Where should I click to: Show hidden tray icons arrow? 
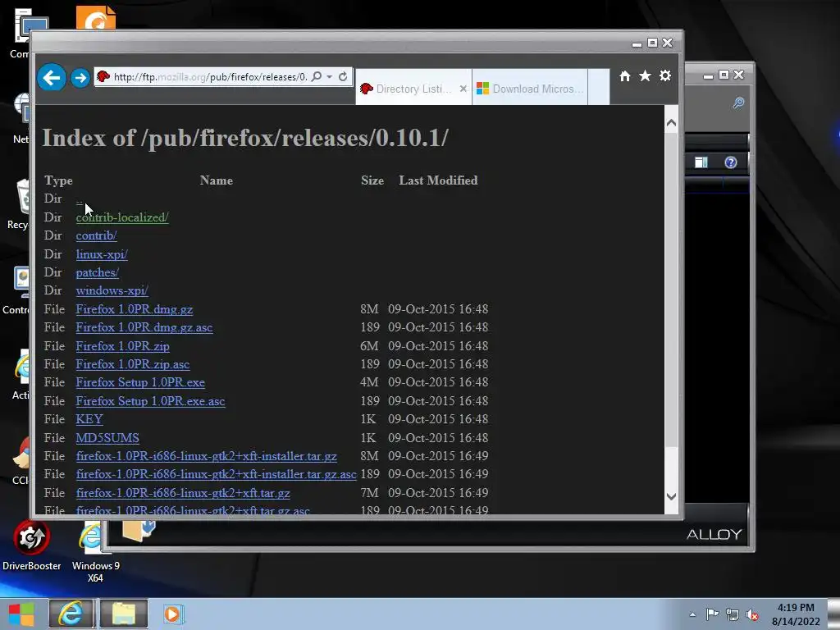coord(692,614)
